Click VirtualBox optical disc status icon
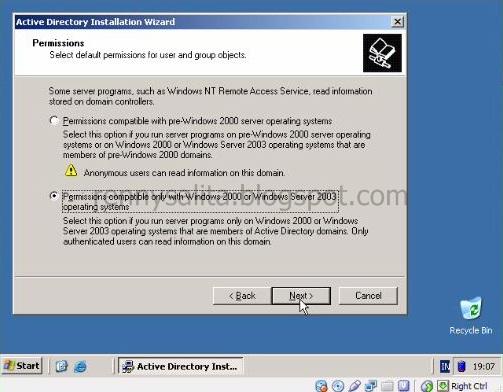Image resolution: width=503 pixels, height=392 pixels. point(338,386)
